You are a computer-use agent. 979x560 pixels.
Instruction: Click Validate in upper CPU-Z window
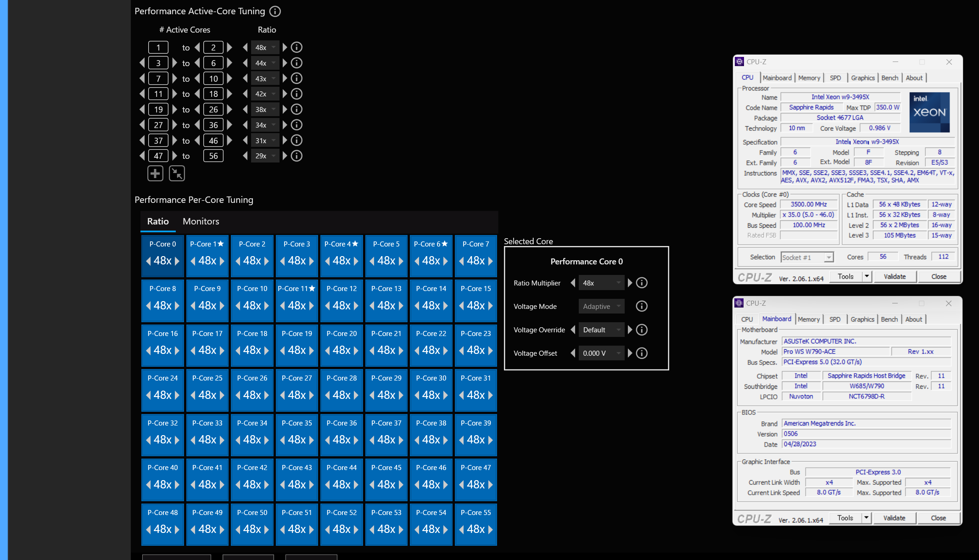[895, 276]
